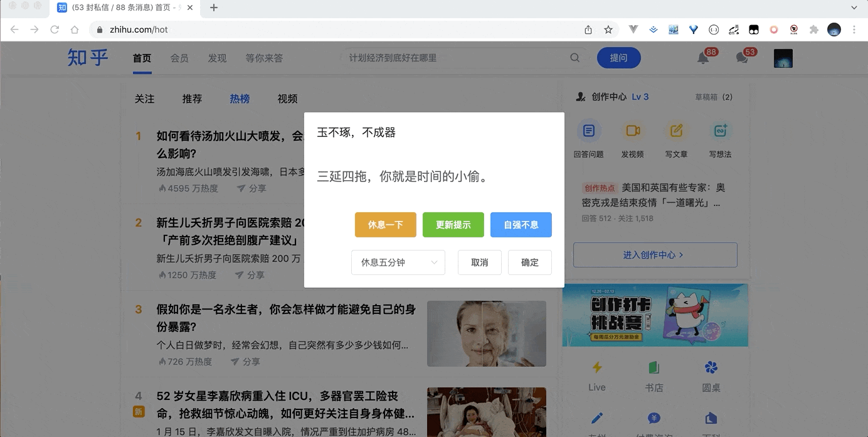The image size is (868, 437).
Task: Open the 发视频 video icon
Action: (x=633, y=131)
